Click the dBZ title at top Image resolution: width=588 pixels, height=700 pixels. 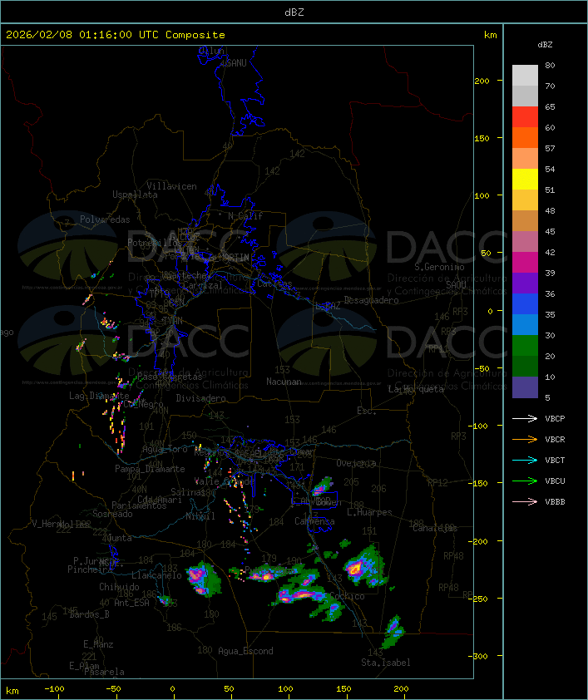point(294,12)
